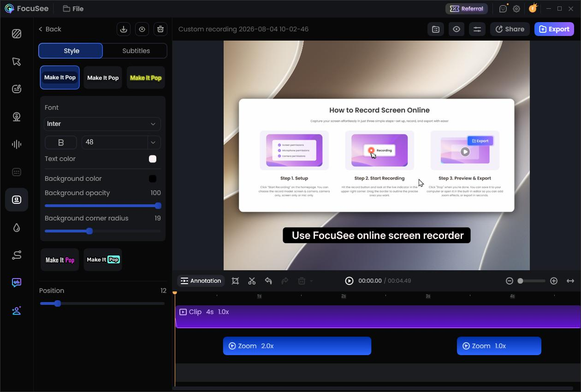Redo the last action
This screenshot has width=581, height=392.
(x=285, y=281)
